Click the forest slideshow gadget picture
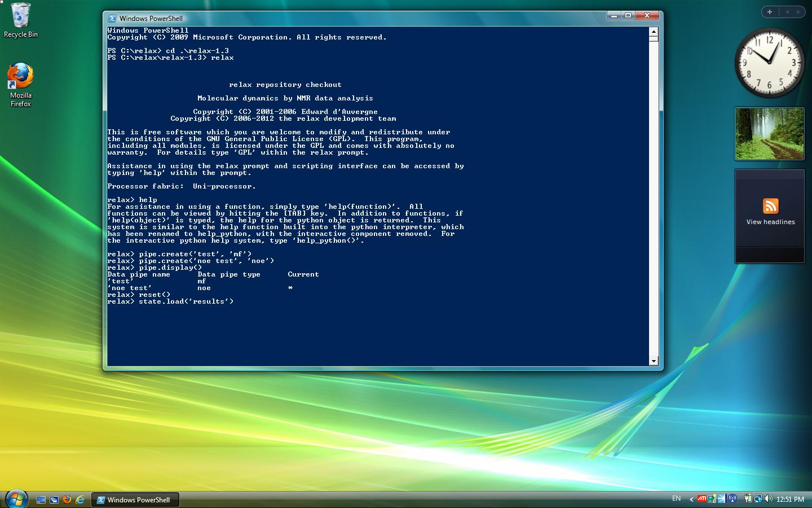 [x=769, y=134]
